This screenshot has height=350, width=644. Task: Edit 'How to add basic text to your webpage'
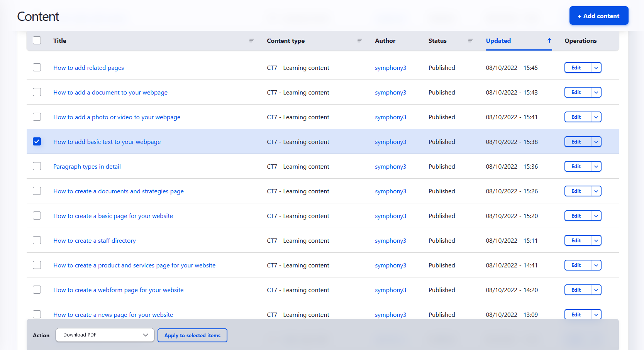578,142
